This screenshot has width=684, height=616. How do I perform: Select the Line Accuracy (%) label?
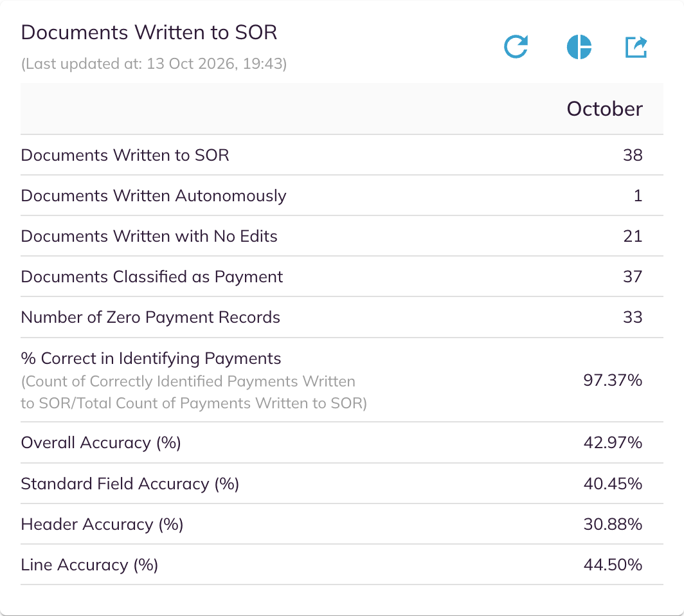click(x=89, y=565)
